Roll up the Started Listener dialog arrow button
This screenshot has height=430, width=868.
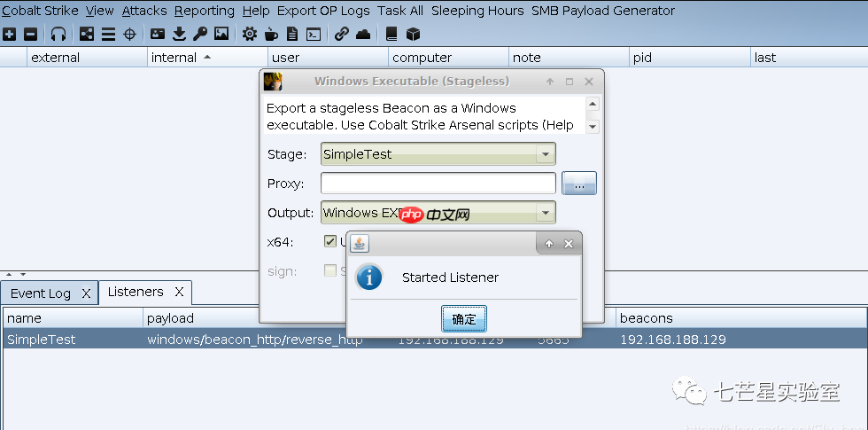(549, 244)
